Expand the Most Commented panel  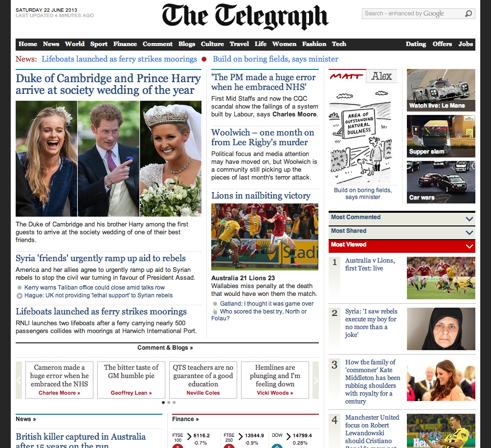(x=402, y=218)
